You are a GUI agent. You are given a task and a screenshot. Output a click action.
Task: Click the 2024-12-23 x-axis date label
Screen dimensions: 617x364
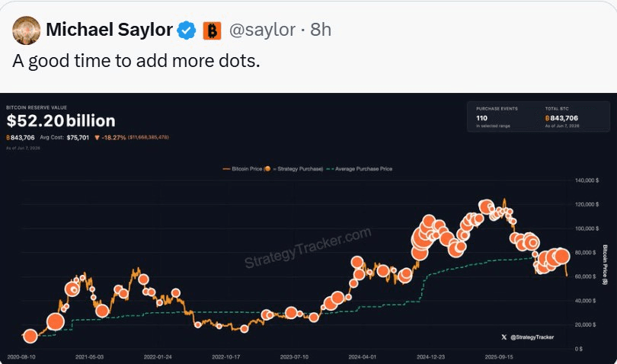(431, 357)
